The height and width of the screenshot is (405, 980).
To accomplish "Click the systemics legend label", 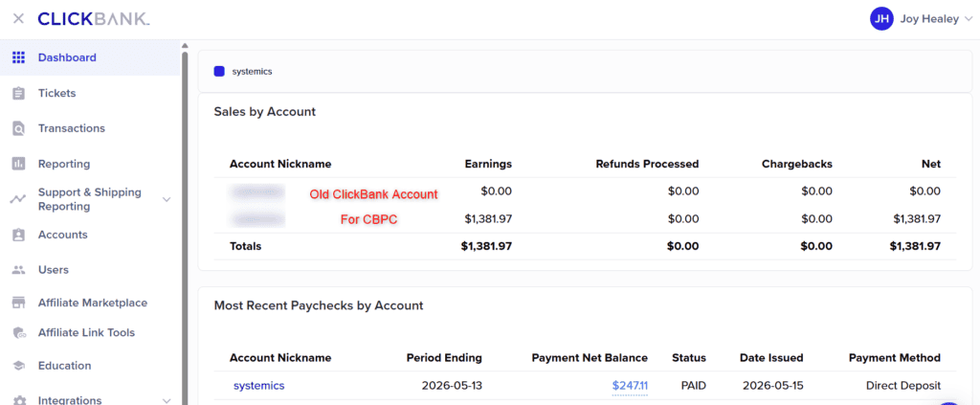I will 252,71.
